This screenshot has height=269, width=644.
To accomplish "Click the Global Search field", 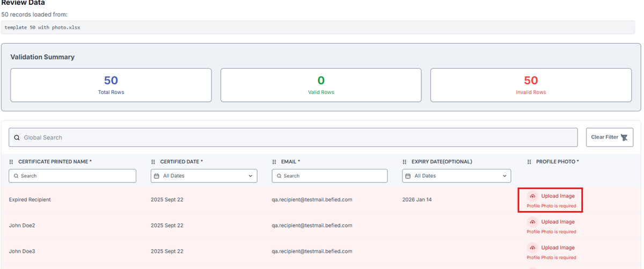I will pos(293,137).
